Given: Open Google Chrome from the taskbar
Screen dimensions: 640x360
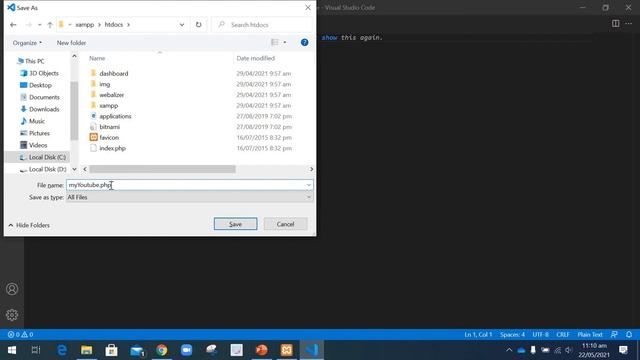Looking at the screenshot, I should [x=162, y=350].
